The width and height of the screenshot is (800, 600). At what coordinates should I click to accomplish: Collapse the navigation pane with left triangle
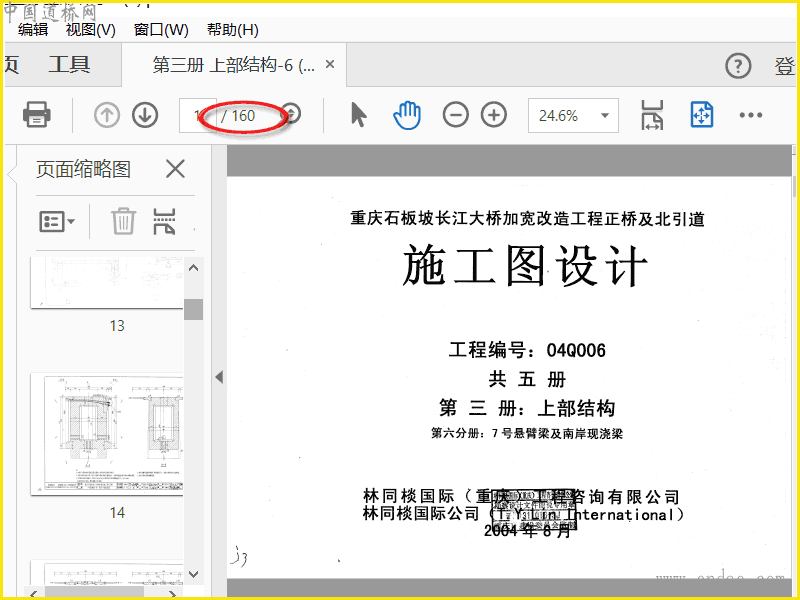coord(219,378)
